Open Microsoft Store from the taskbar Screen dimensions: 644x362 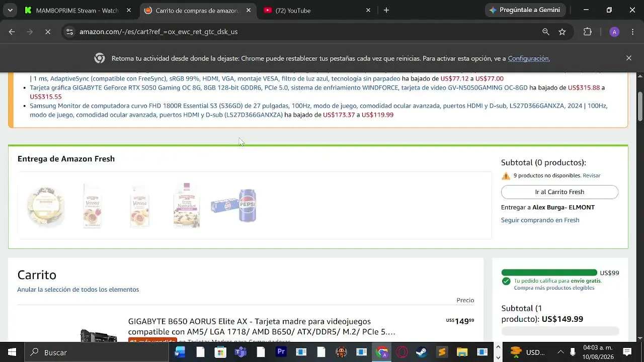pyautogui.click(x=220, y=352)
